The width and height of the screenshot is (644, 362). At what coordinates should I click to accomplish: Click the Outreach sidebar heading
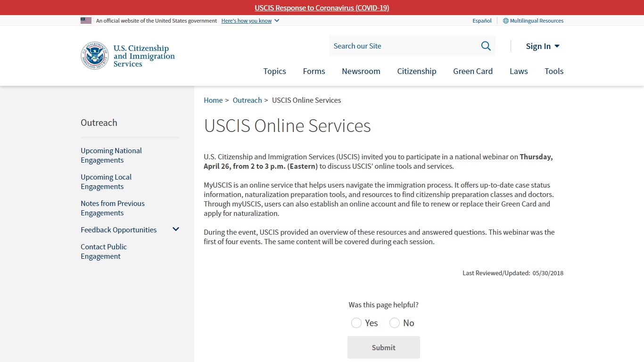point(99,123)
